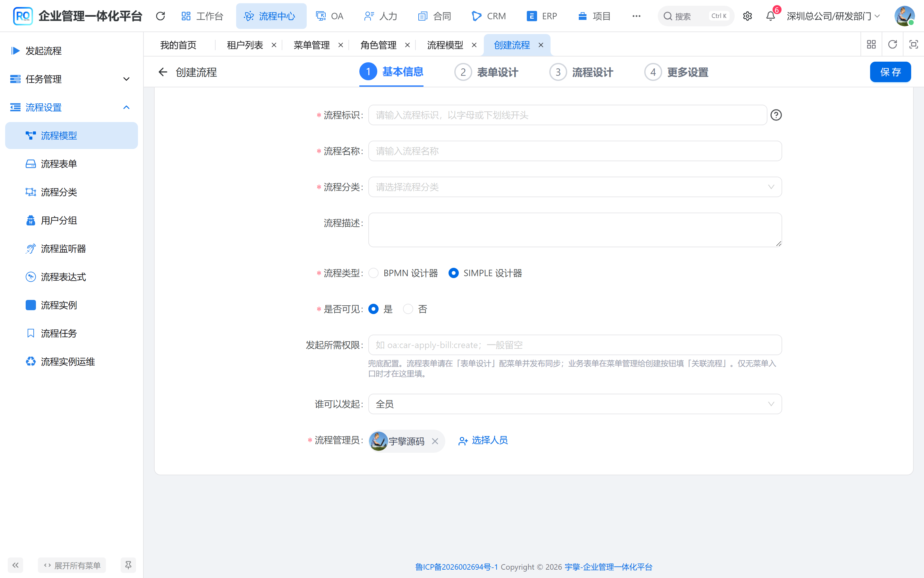Expand the 任务管理 sidebar menu

(72, 79)
